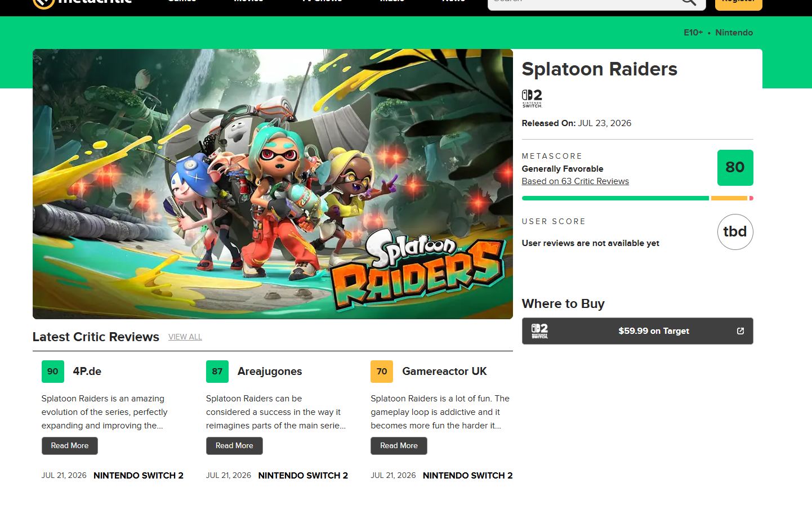
Task: Open the Gamereactor UK publication name
Action: click(444, 372)
